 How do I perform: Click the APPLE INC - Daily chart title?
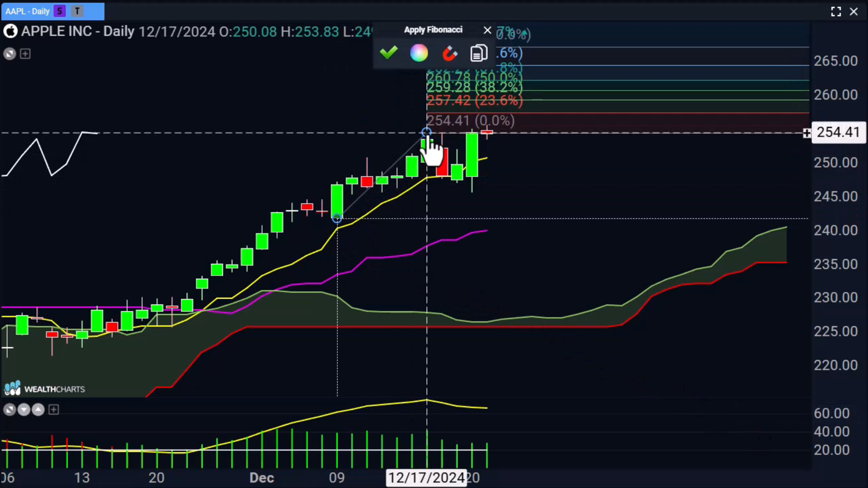(x=78, y=31)
